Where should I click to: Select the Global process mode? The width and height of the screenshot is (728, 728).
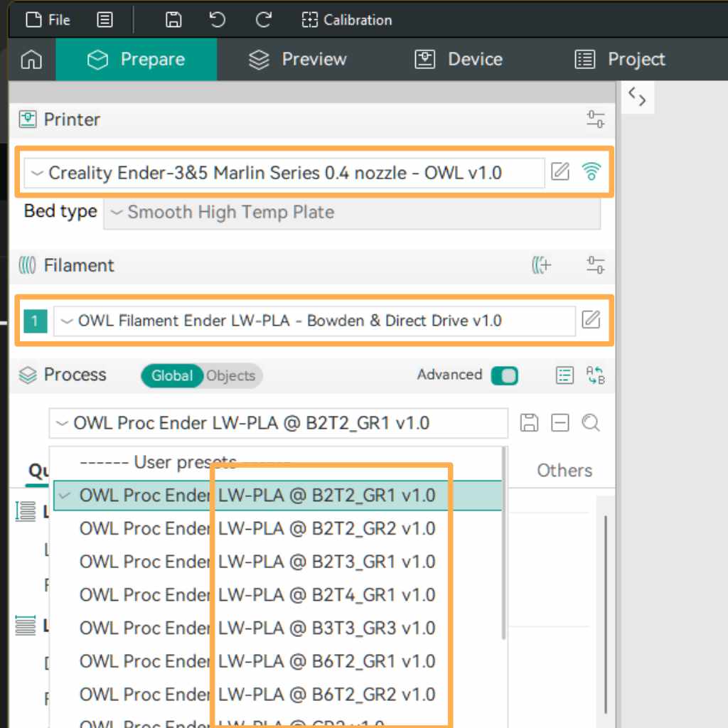click(172, 376)
